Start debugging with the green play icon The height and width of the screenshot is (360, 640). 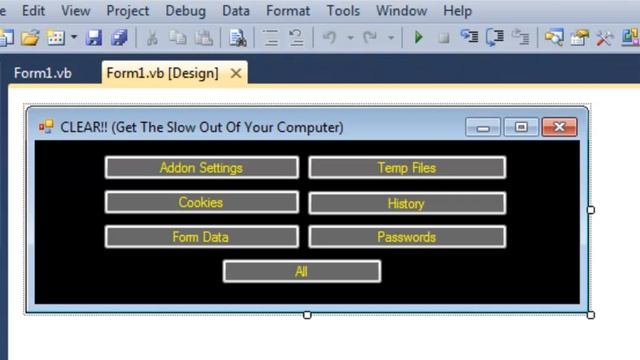[x=418, y=38]
